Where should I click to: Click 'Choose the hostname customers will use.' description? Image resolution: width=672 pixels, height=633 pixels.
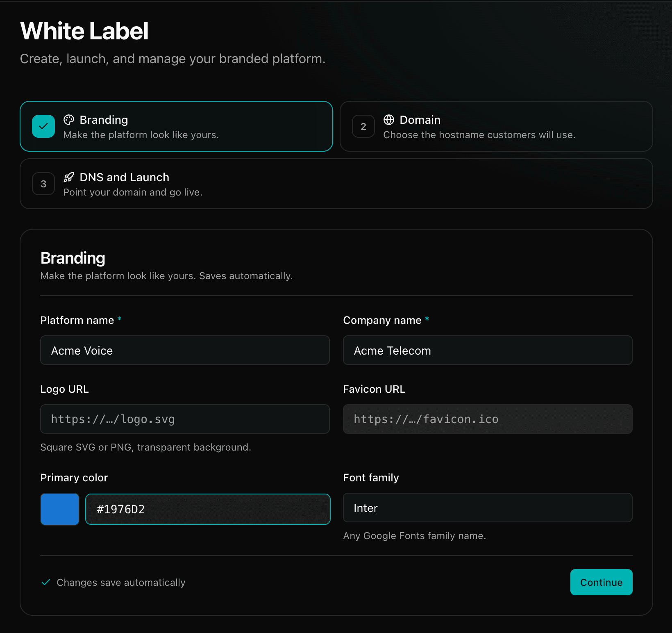(479, 135)
